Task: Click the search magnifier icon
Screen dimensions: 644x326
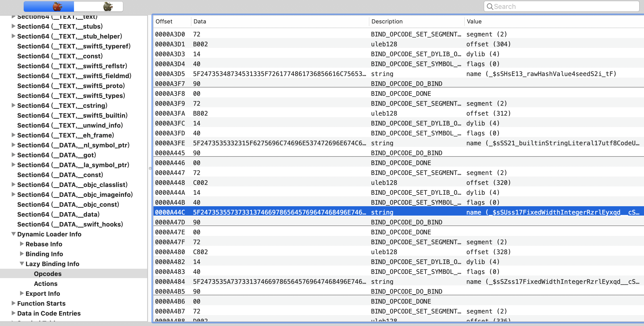Action: pos(490,7)
